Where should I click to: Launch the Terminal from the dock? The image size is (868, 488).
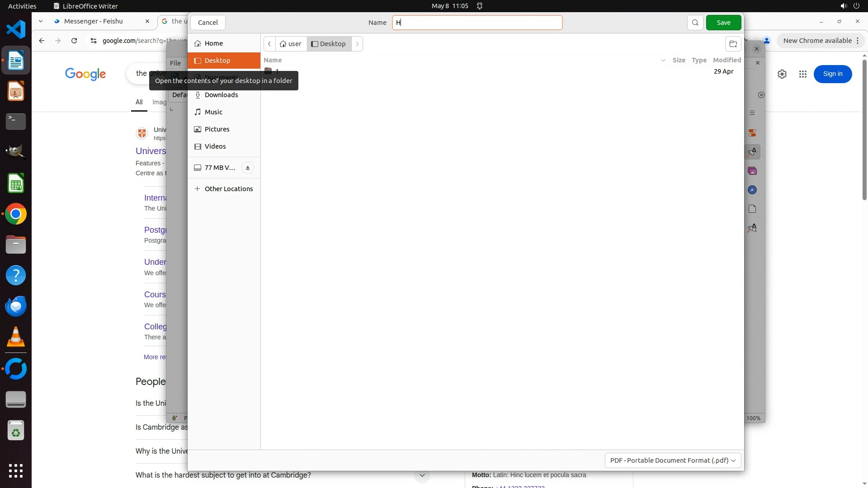click(x=16, y=121)
